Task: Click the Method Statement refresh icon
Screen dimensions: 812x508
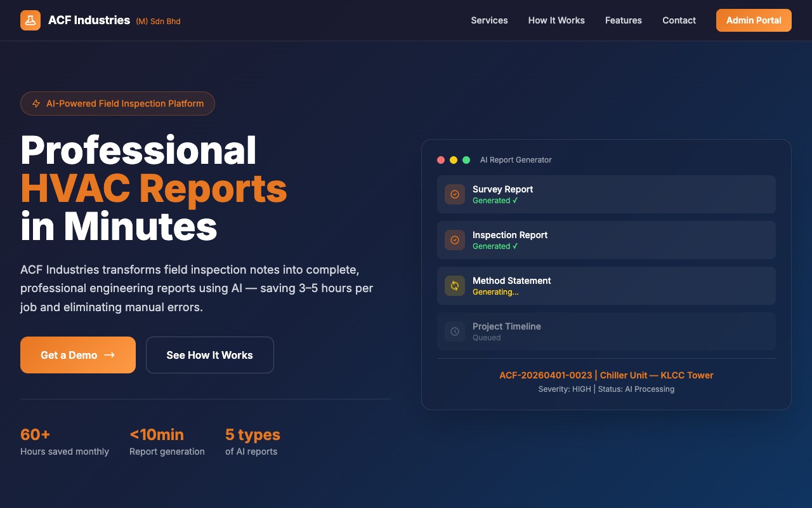Action: pos(455,286)
